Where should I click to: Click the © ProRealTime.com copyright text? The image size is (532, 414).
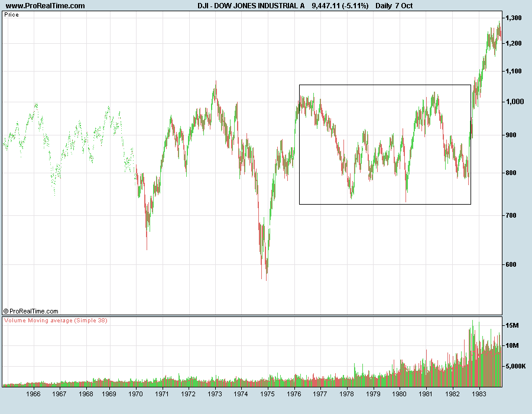[31, 311]
